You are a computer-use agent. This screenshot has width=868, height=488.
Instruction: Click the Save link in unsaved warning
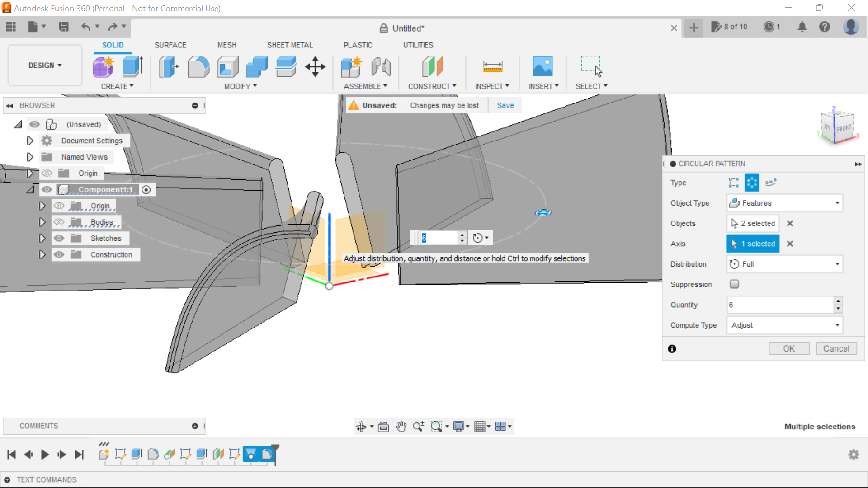[x=505, y=105]
